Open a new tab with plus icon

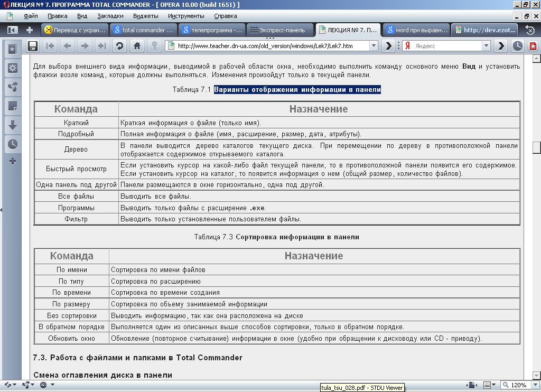[30, 30]
